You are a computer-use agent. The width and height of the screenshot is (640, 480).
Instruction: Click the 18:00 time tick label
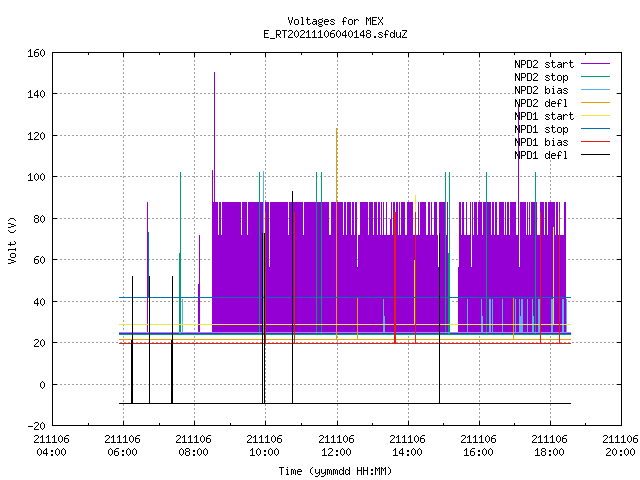pos(549,452)
